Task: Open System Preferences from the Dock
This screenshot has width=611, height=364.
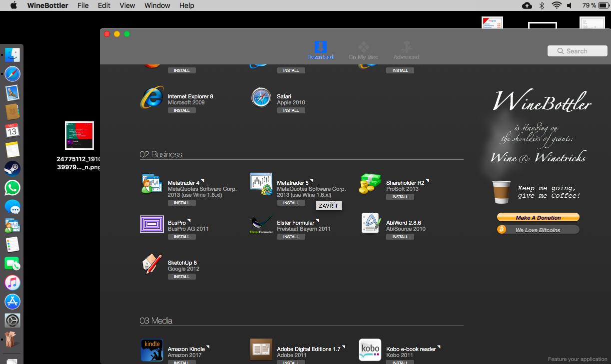Action: [12, 321]
